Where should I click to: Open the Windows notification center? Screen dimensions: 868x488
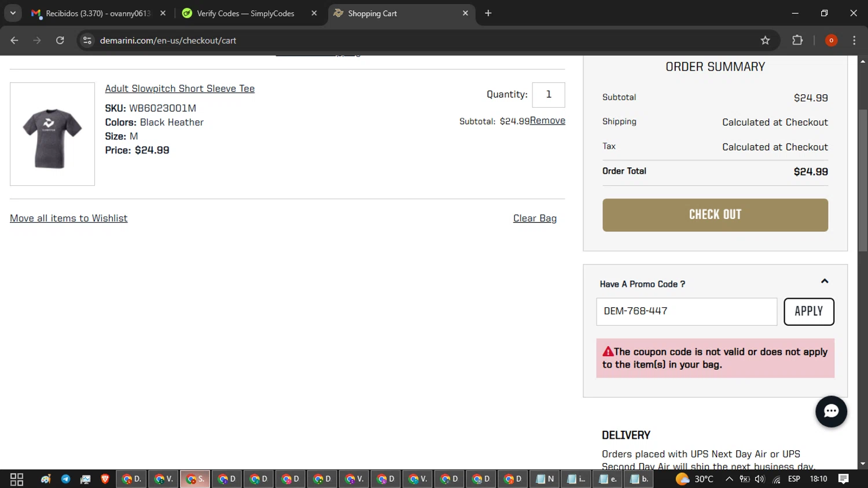(x=844, y=479)
